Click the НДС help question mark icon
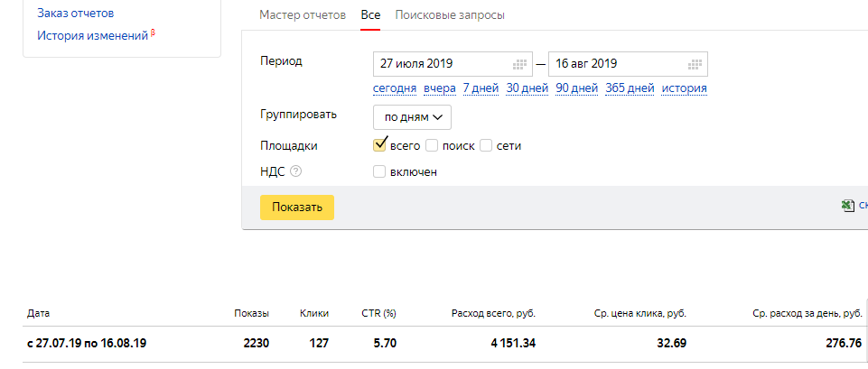 295,171
